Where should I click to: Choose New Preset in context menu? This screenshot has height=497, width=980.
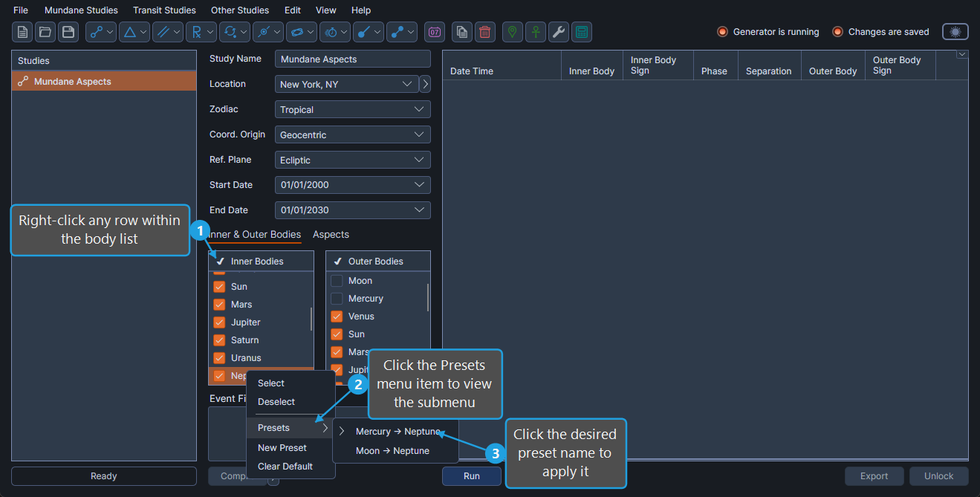click(x=291, y=448)
